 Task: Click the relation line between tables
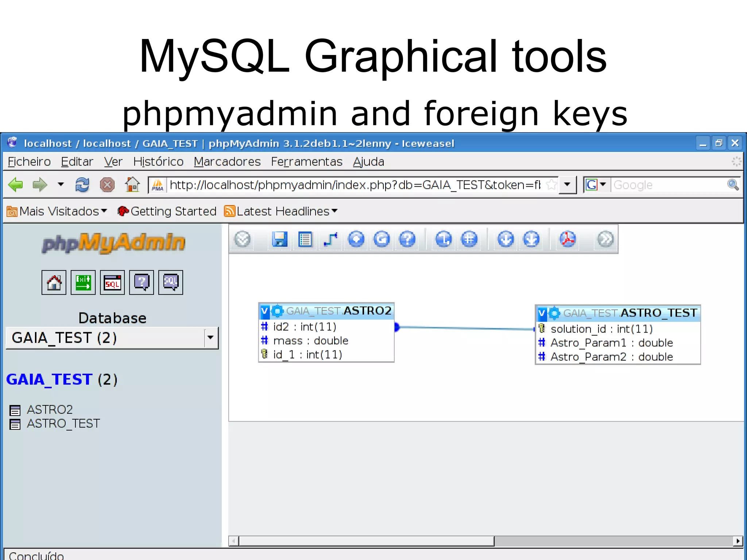pyautogui.click(x=465, y=328)
